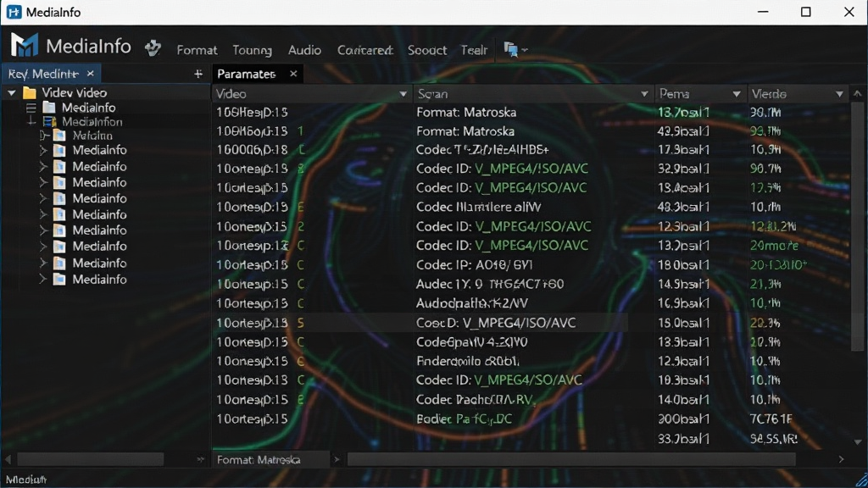Click the arrow right of Format: Matreska
Screen dimensions: 868x488
(x=336, y=459)
